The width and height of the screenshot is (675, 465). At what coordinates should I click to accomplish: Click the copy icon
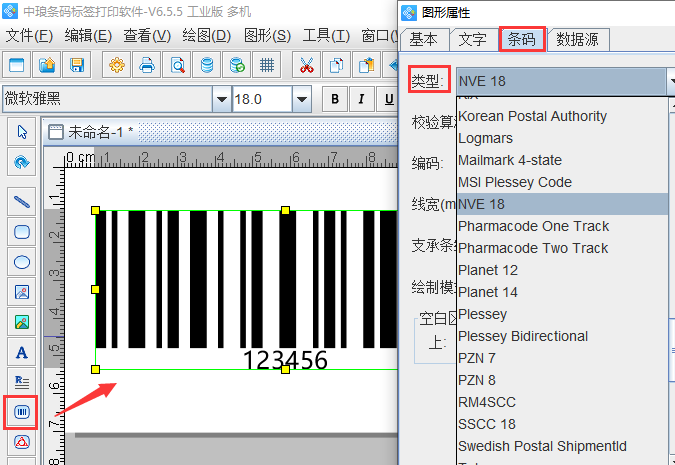pos(336,65)
